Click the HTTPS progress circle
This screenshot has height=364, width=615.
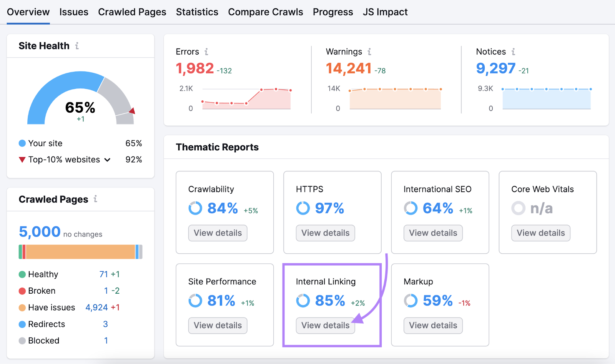pos(303,208)
